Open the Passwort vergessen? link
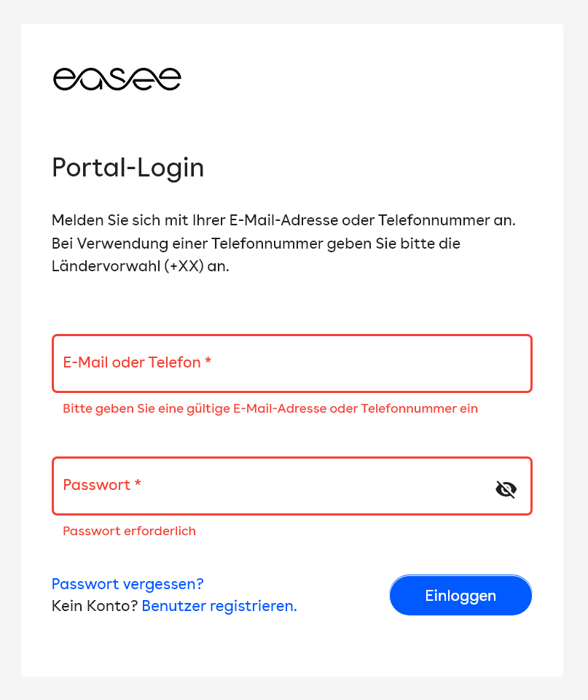This screenshot has width=588, height=700. click(x=127, y=583)
